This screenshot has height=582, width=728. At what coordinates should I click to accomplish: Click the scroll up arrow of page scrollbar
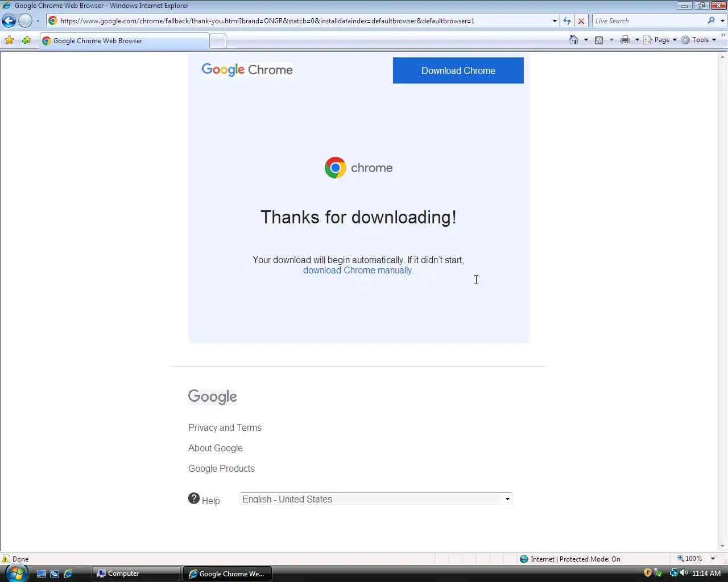723,56
